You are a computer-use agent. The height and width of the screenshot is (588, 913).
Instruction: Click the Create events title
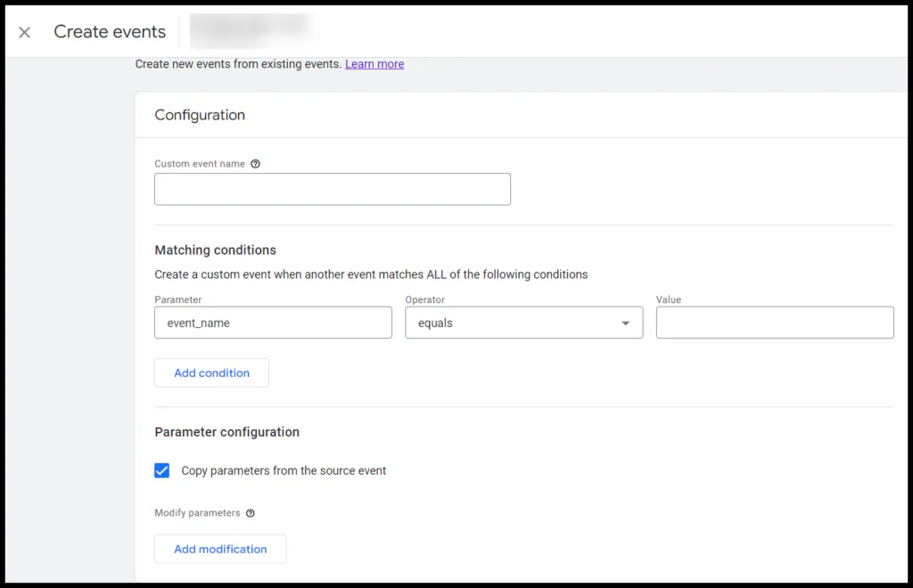pyautogui.click(x=110, y=32)
